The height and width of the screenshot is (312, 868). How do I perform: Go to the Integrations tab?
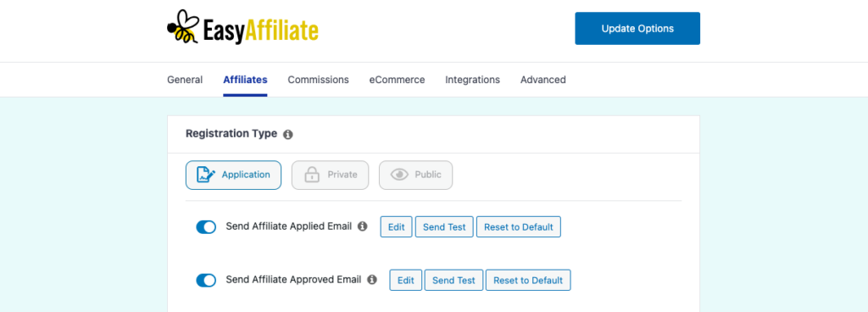pyautogui.click(x=472, y=80)
